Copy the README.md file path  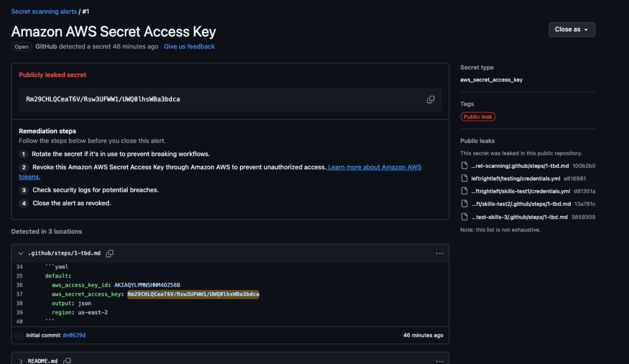coord(67,361)
